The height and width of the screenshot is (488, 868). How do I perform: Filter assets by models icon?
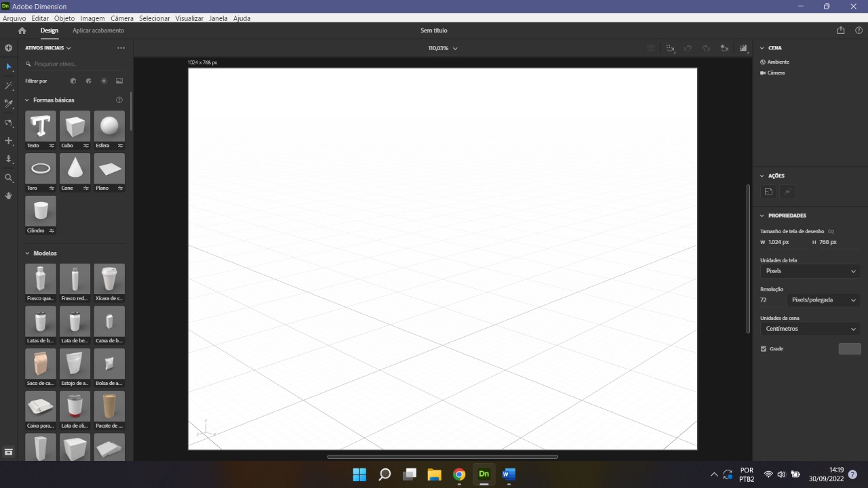73,81
